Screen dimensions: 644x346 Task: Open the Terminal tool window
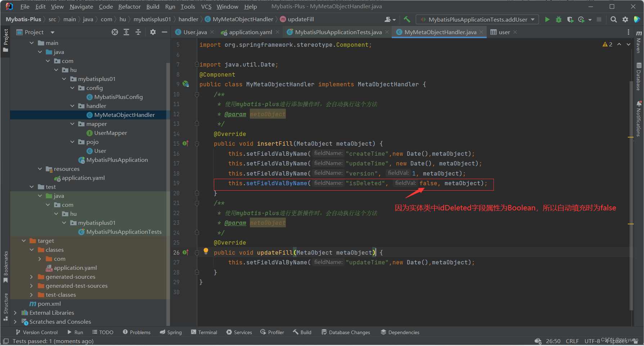(x=204, y=332)
